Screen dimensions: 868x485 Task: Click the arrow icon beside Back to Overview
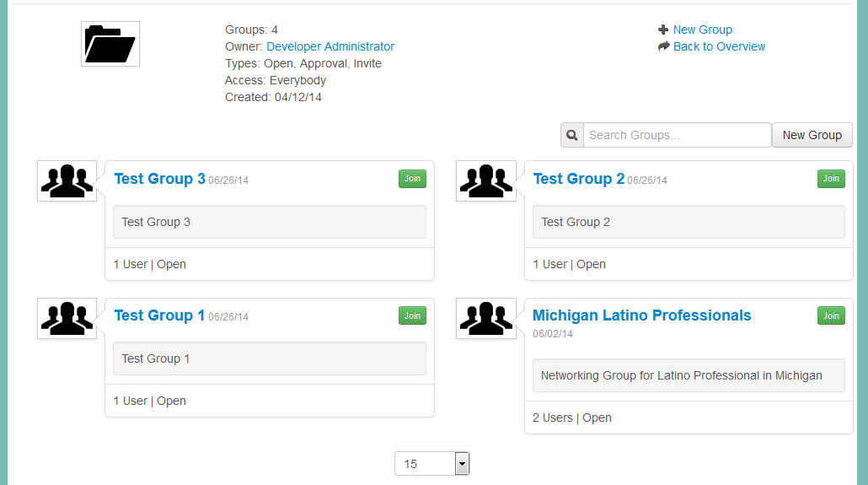tap(664, 46)
